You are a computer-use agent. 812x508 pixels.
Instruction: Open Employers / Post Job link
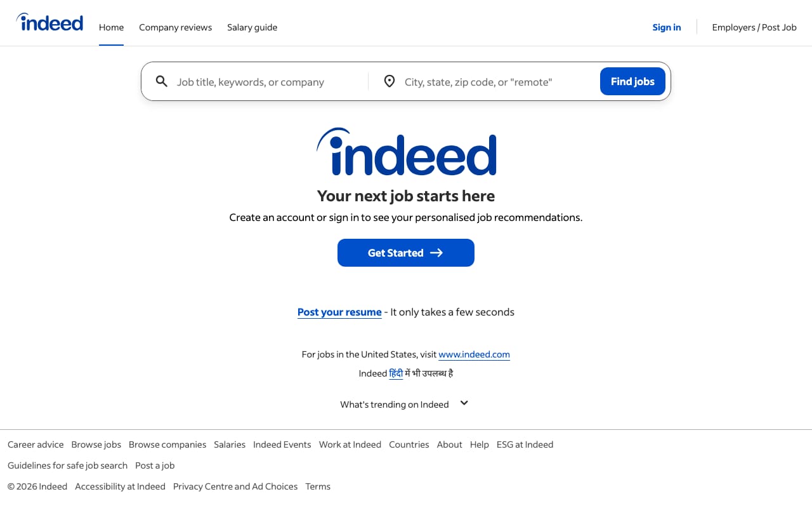pyautogui.click(x=754, y=27)
